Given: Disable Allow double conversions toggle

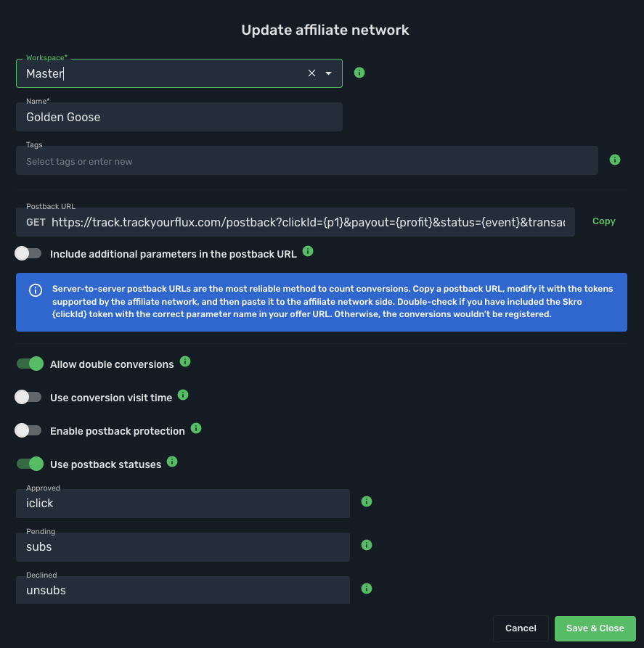Looking at the screenshot, I should tap(30, 364).
